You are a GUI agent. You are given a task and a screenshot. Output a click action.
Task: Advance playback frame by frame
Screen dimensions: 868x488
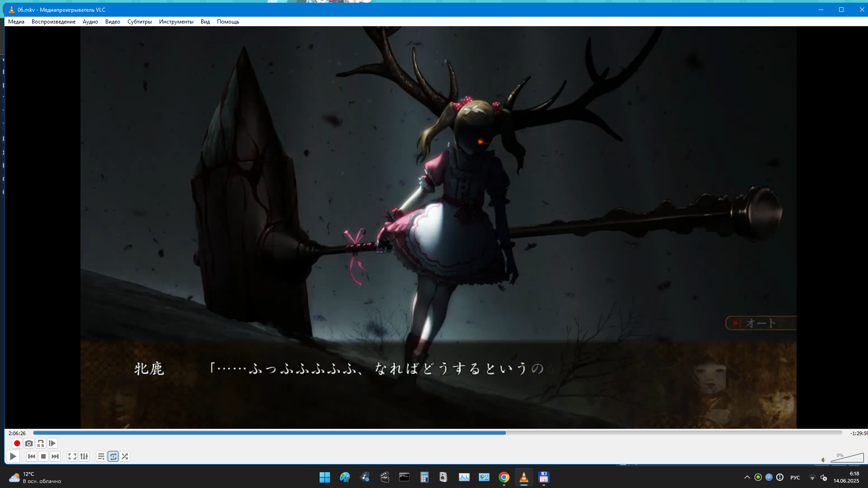point(52,443)
